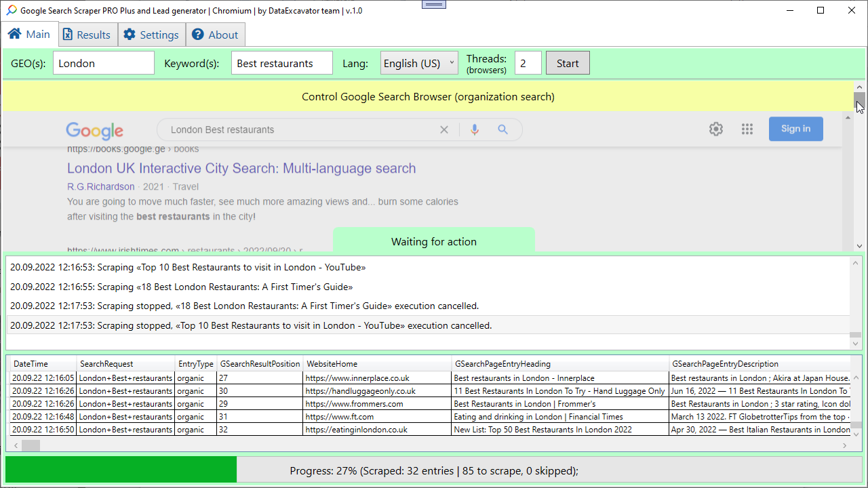
Task: Click the results table horizontal scrollbar thumb
Action: pos(31,445)
